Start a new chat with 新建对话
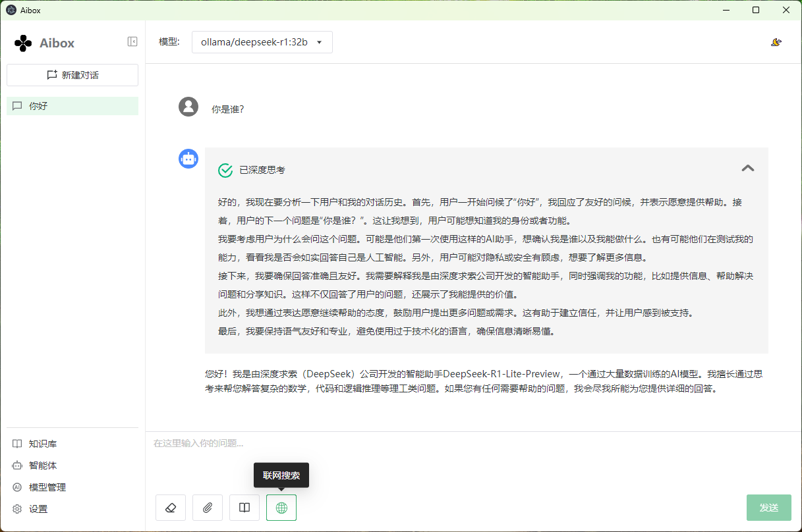 72,75
